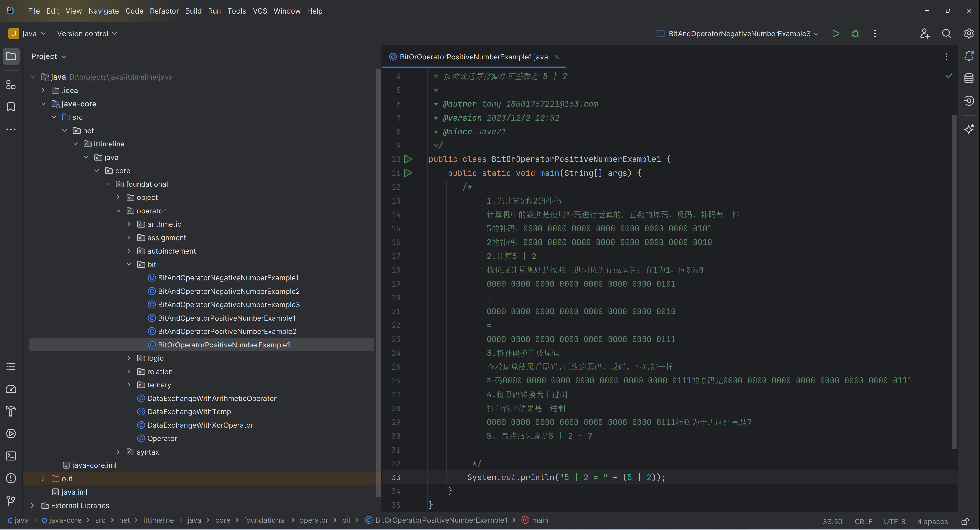
Task: Open the Problems tool window icon
Action: coord(11,478)
